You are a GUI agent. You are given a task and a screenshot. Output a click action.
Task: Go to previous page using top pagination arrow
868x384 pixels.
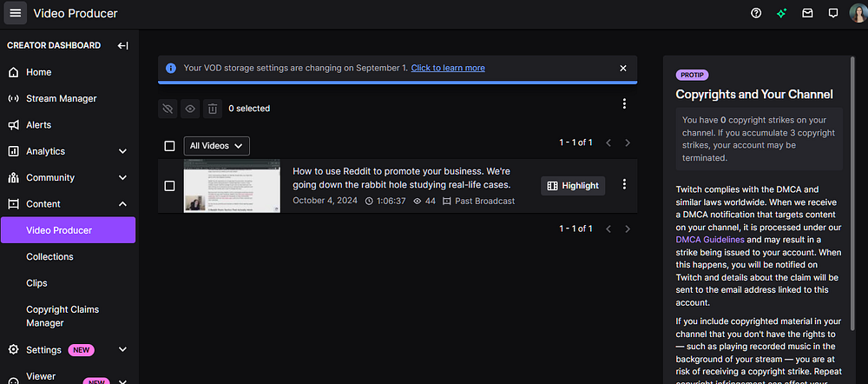click(x=608, y=143)
